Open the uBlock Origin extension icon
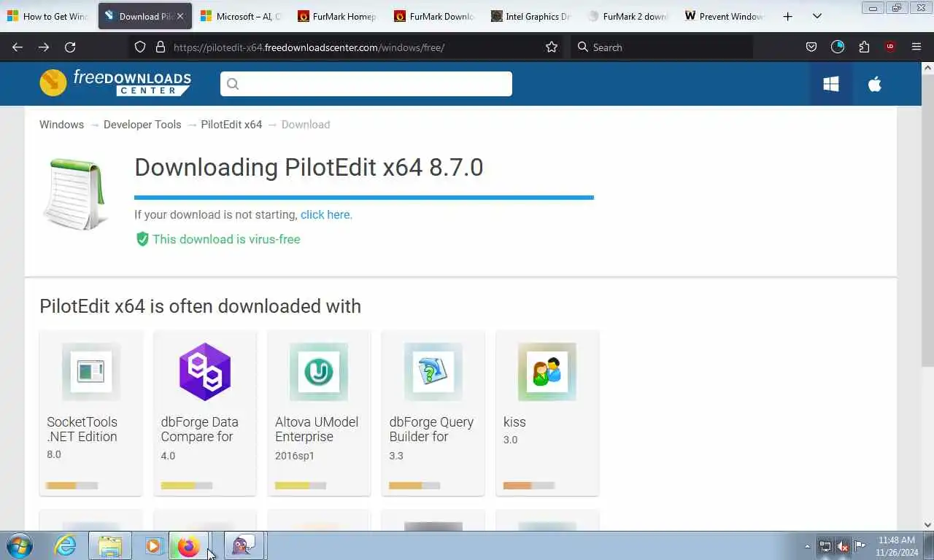This screenshot has width=934, height=560. (890, 47)
